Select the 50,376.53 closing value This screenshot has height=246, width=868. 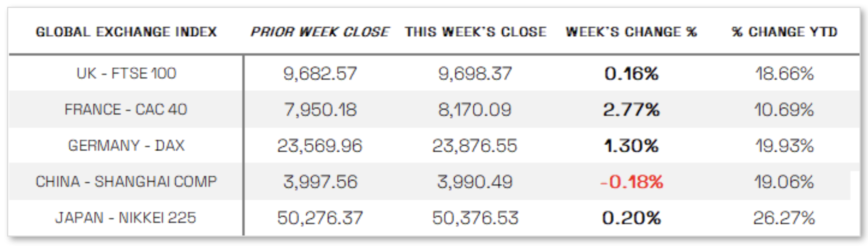[x=475, y=218]
